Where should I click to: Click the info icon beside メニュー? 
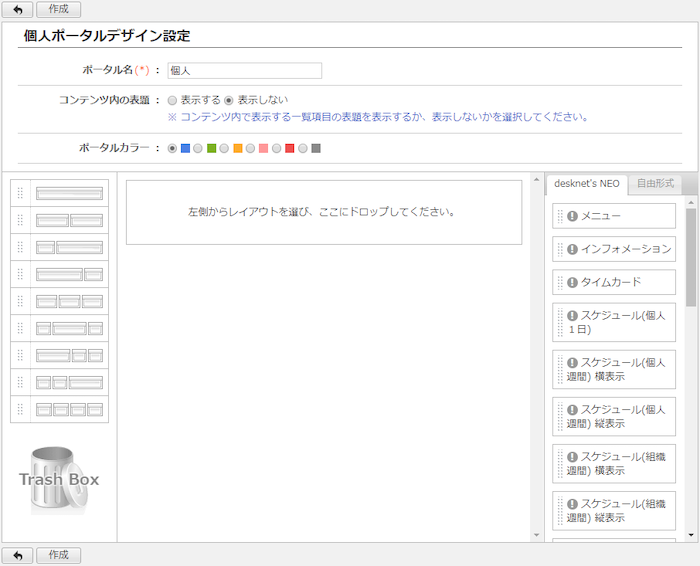(x=572, y=216)
